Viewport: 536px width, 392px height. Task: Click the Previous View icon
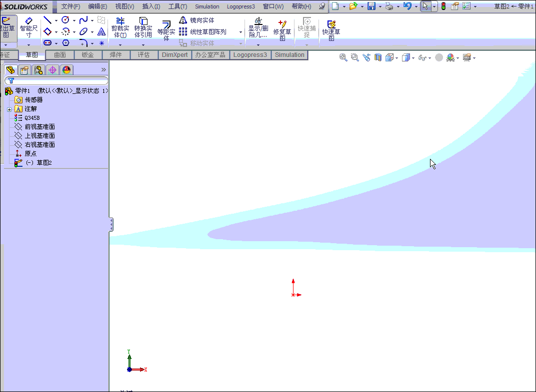pos(366,58)
